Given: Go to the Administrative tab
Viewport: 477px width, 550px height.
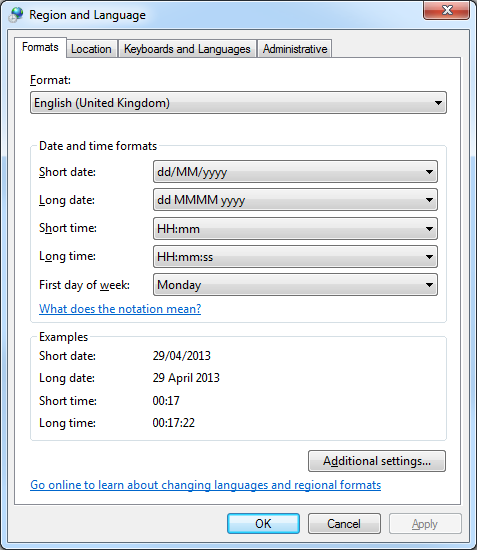Looking at the screenshot, I should [x=295, y=49].
